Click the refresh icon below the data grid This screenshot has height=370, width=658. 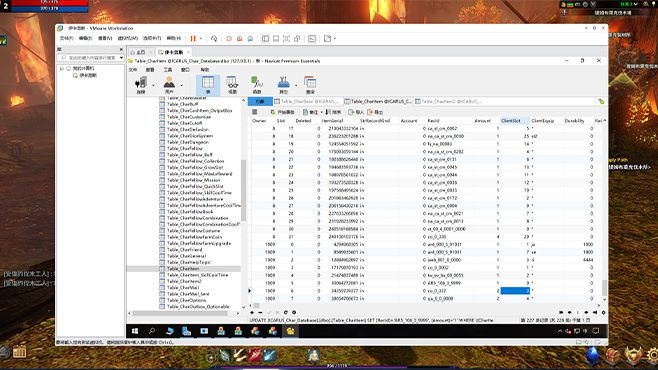(285, 313)
